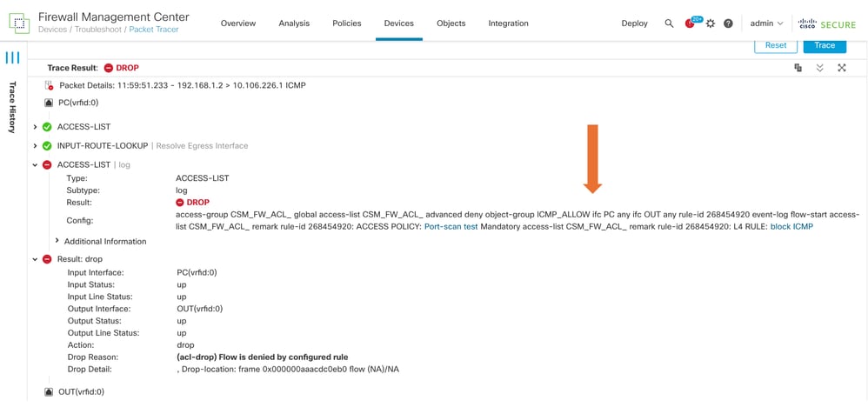The height and width of the screenshot is (414, 868).
Task: Click the OUT(vrfid:0) interface icon
Action: 49,392
